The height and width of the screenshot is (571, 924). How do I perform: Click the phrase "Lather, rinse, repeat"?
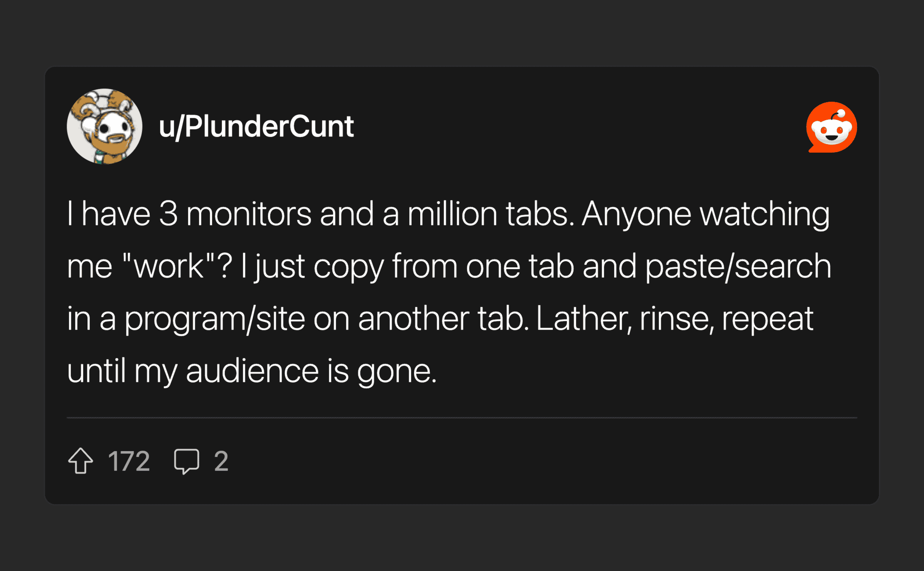tap(674, 319)
